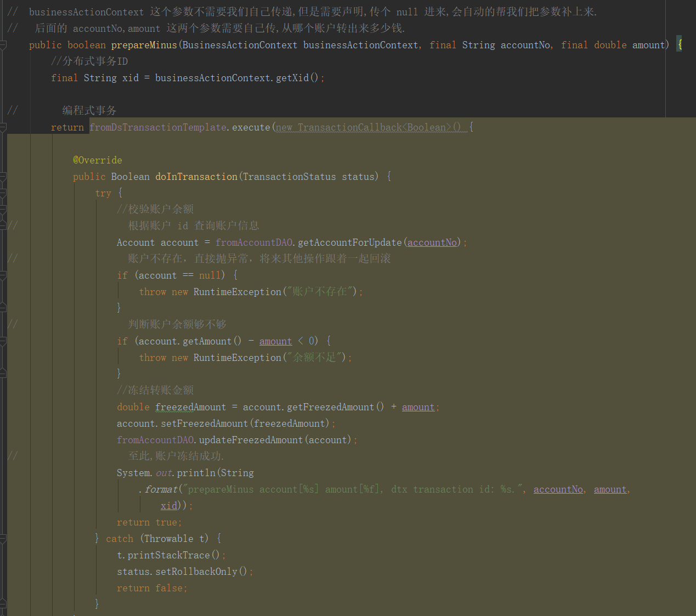Collapse the fold marker beside fromDsTransactionTemplate.execute line

click(x=3, y=127)
